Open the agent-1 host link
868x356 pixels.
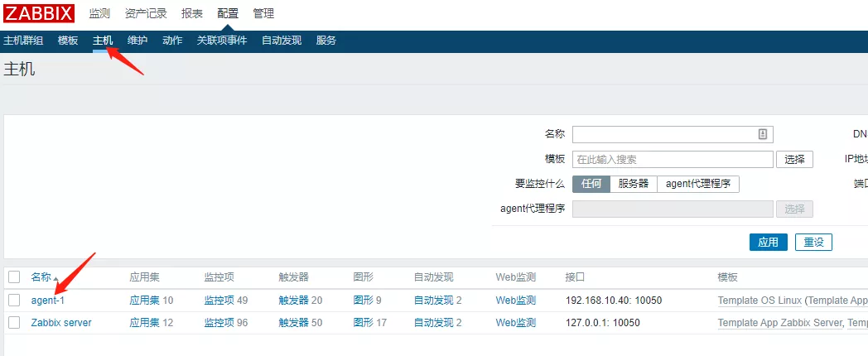[48, 300]
